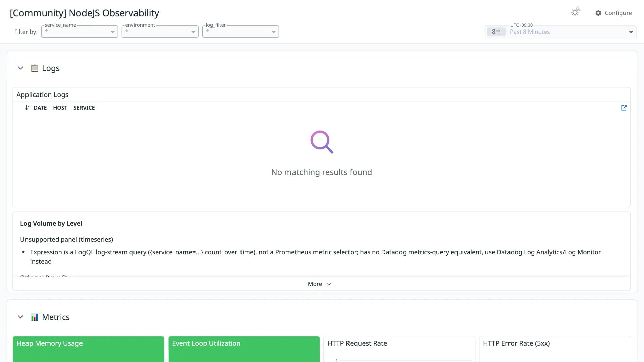This screenshot has width=644, height=362.
Task: Sort by the DATE column header
Action: tap(40, 108)
